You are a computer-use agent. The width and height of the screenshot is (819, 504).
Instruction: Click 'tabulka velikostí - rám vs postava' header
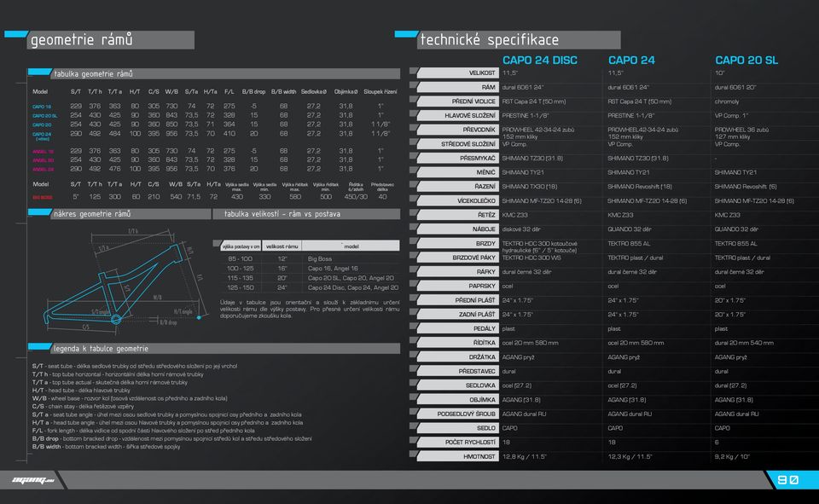[306, 213]
